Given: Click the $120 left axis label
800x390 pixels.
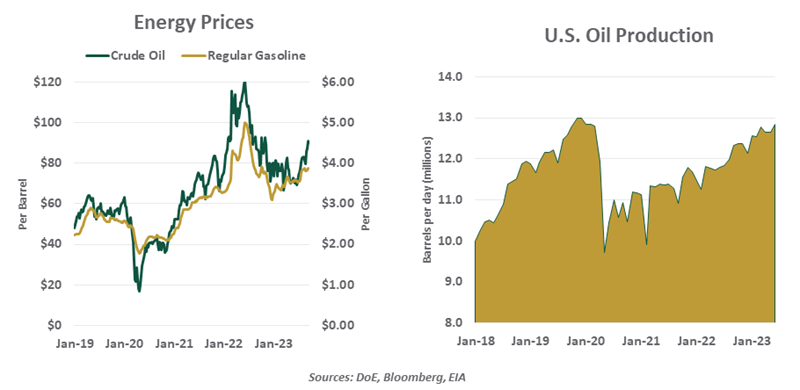Looking at the screenshot, I should [x=47, y=82].
